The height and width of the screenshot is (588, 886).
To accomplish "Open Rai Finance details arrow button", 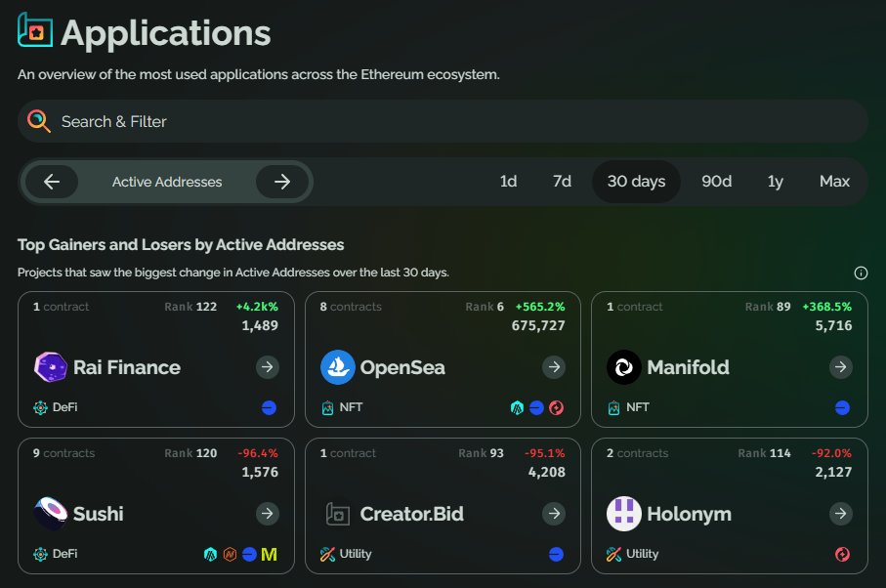I will pos(268,367).
